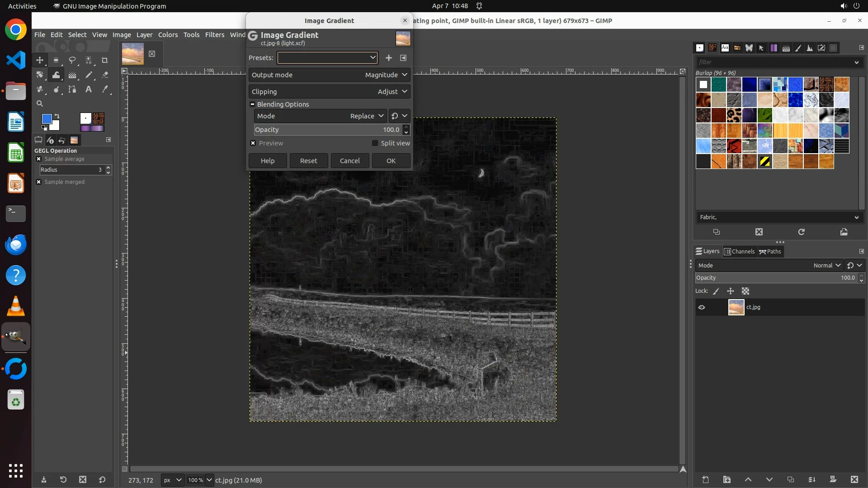Click the blue foreground color swatch
Screen dimensions: 868x488
tap(47, 118)
